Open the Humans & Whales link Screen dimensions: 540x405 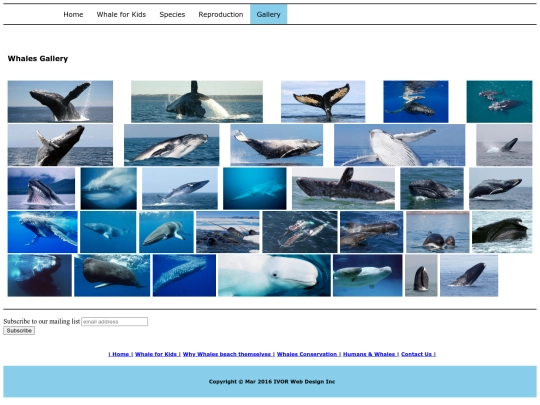tap(371, 354)
